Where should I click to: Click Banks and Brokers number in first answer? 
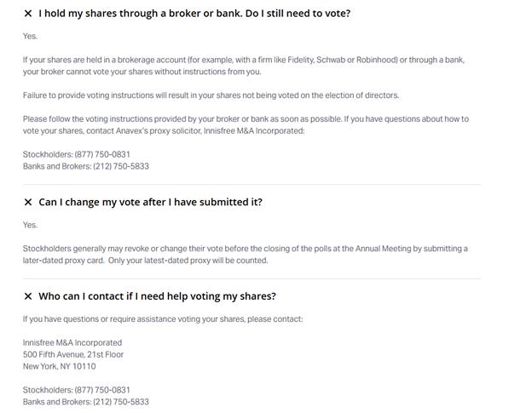click(121, 166)
